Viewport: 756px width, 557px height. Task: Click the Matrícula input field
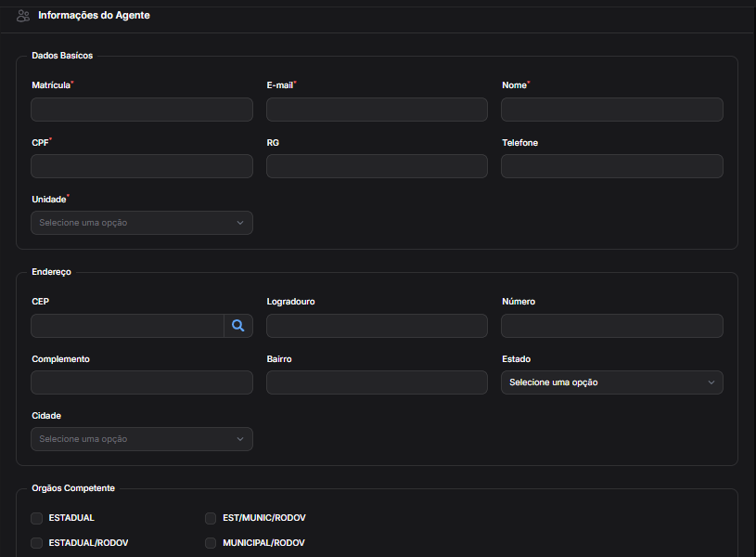(142, 110)
